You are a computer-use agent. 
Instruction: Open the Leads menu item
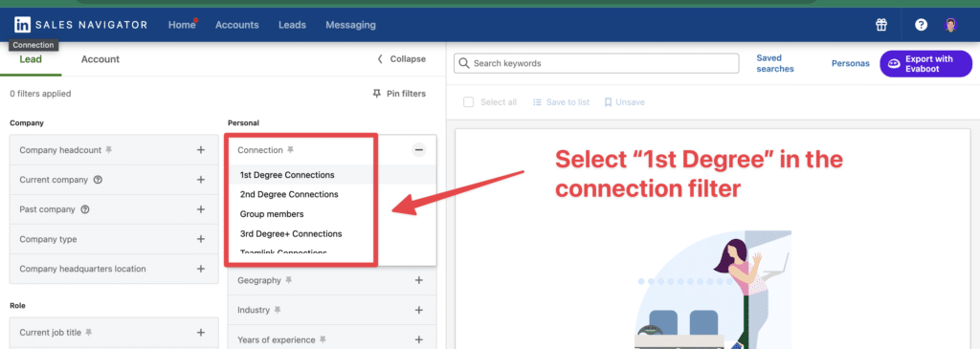coord(292,25)
